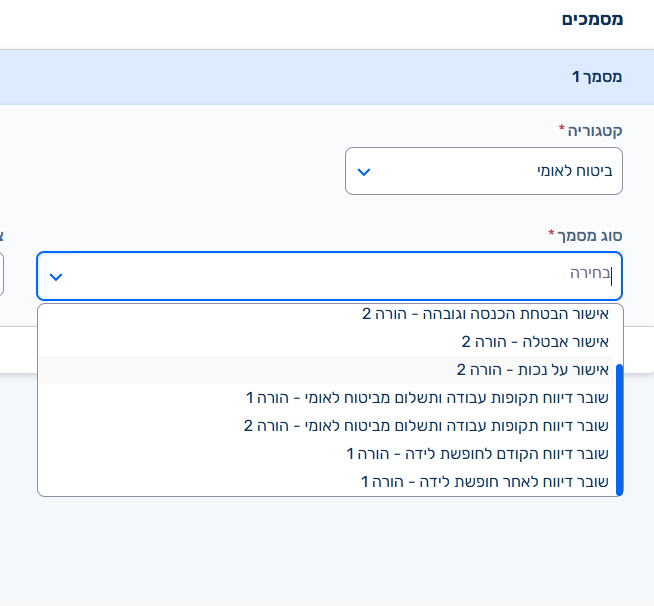Click scrollbar track above the blue thumb
This screenshot has height=606, width=654.
619,333
